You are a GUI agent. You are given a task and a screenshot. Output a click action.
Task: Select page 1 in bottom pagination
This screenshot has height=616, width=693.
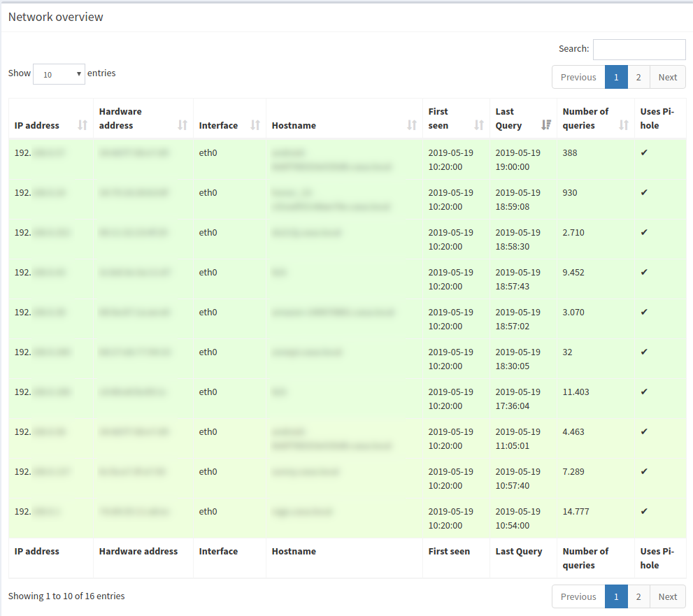point(616,596)
